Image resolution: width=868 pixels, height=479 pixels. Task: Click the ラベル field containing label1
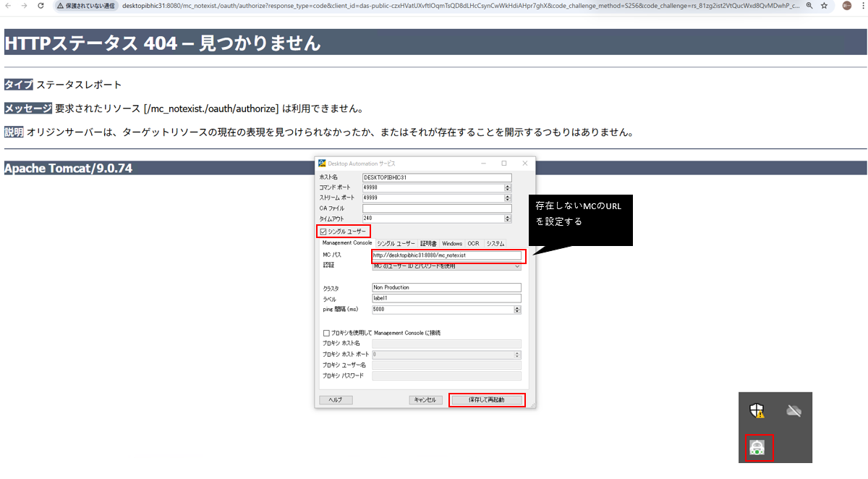(446, 298)
